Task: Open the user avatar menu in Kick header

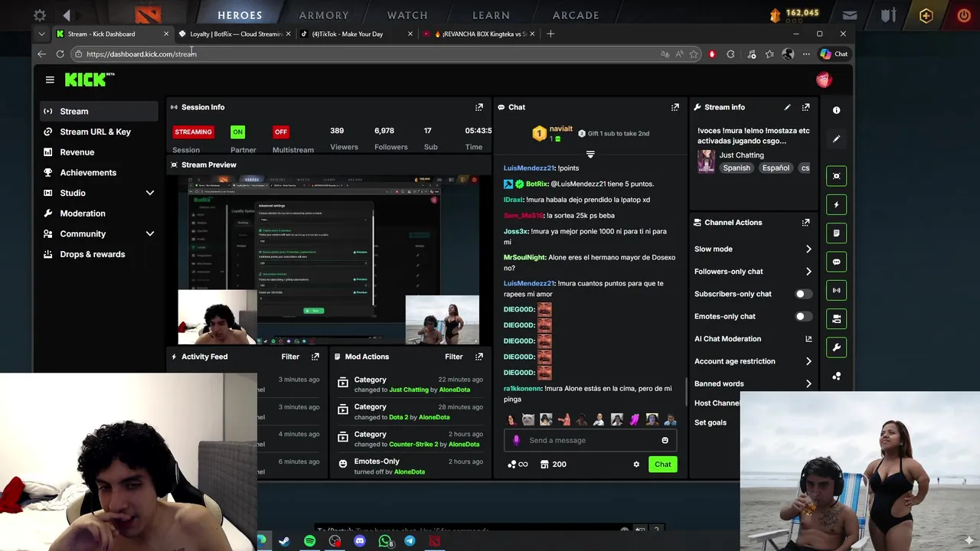Action: 824,80
